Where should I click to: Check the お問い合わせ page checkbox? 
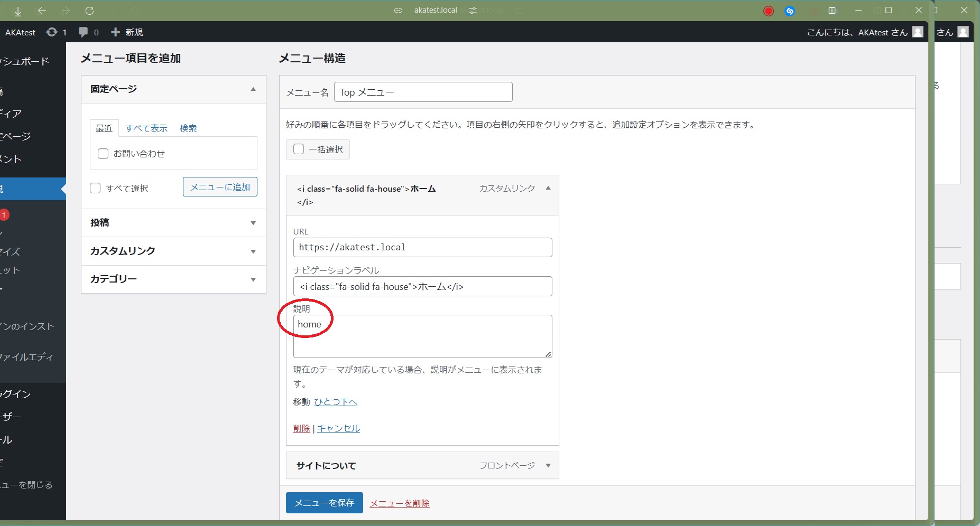coord(103,154)
